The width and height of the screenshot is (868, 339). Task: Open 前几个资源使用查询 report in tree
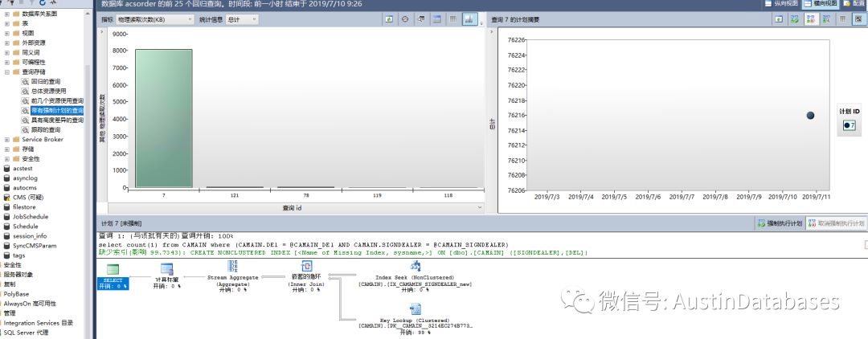point(56,100)
